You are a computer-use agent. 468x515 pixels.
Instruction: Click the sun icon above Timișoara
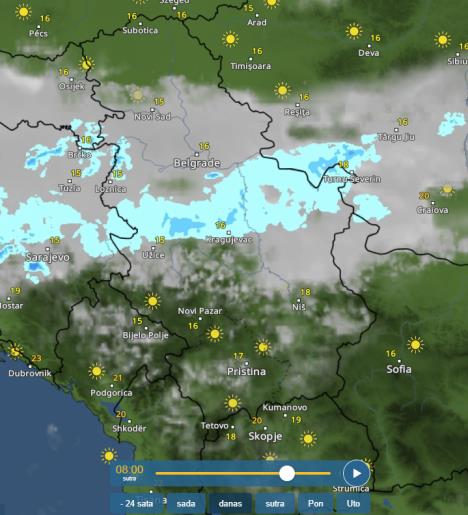coord(230,39)
